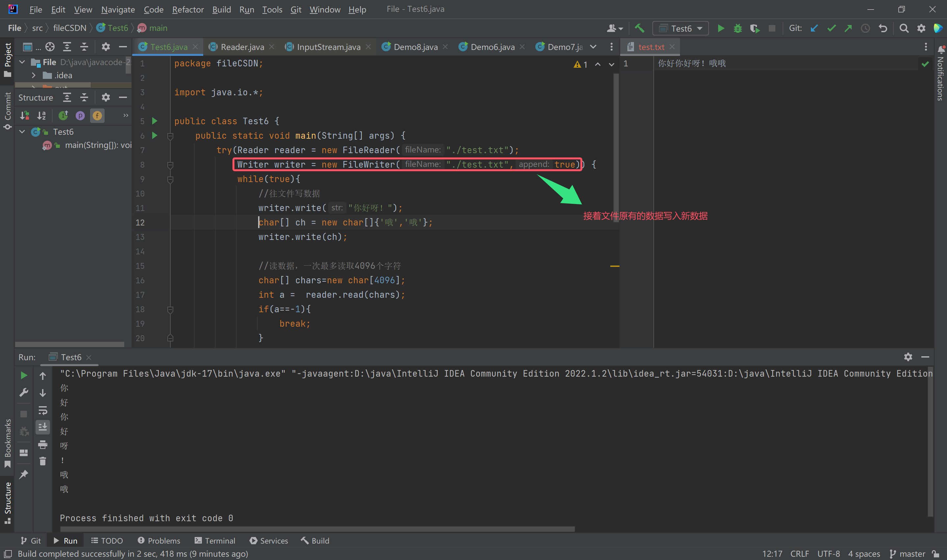Click the Git rollback icon

pos(883,28)
